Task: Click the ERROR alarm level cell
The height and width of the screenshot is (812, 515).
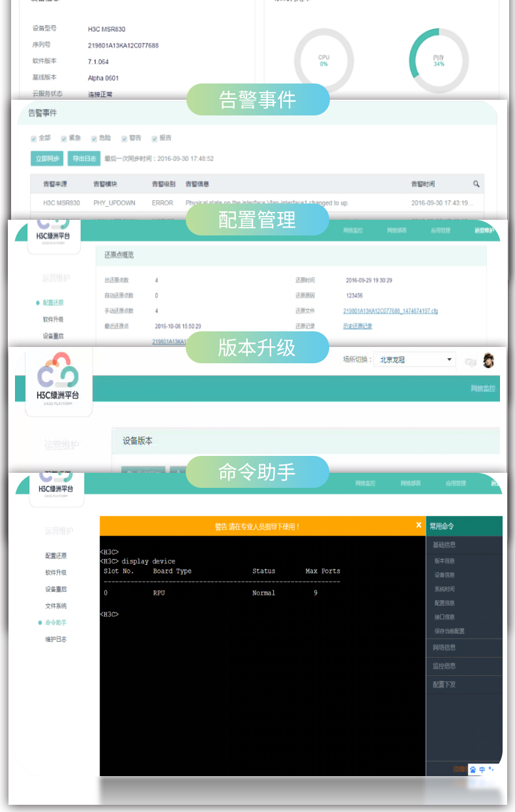Action: point(162,203)
